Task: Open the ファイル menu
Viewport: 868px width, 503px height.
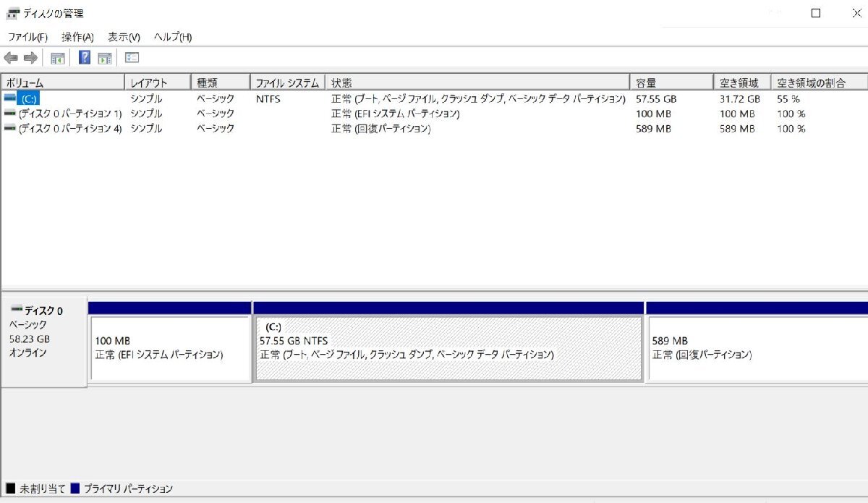Action: (x=27, y=36)
